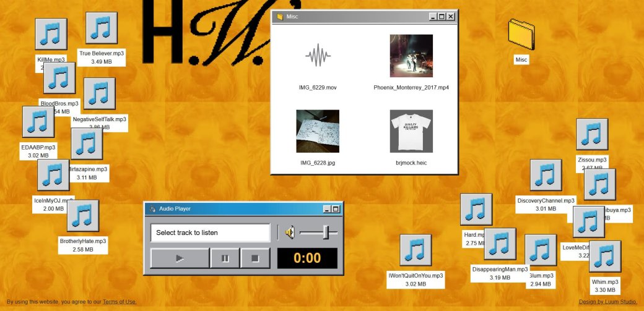Screen dimensions: 644x311
Task: Open the Shibuya.mp3 music icon
Action: click(599, 185)
